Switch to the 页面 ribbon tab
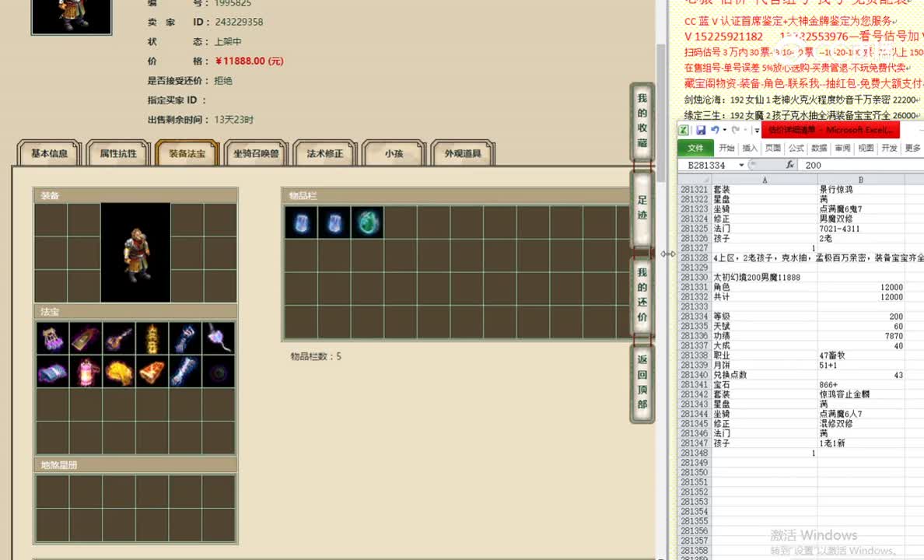Screen dimensions: 924x560 tap(772, 148)
